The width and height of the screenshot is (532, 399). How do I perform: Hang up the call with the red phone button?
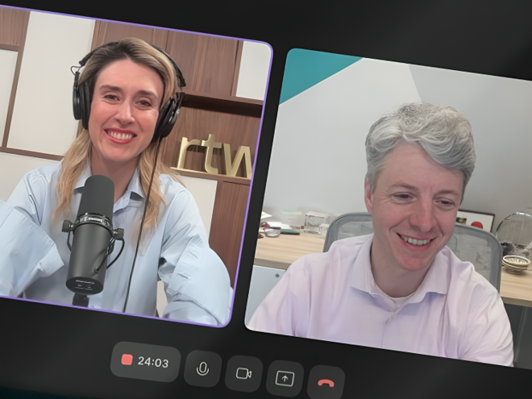pyautogui.click(x=326, y=383)
